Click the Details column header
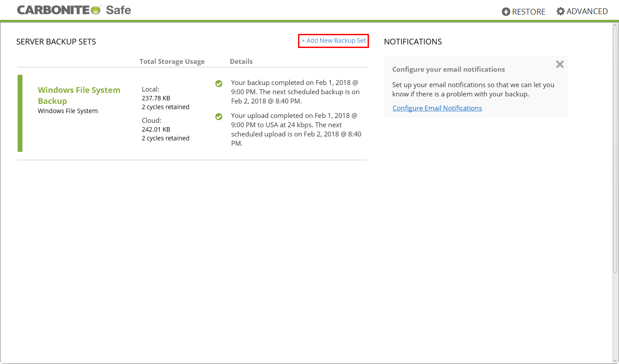 241,62
